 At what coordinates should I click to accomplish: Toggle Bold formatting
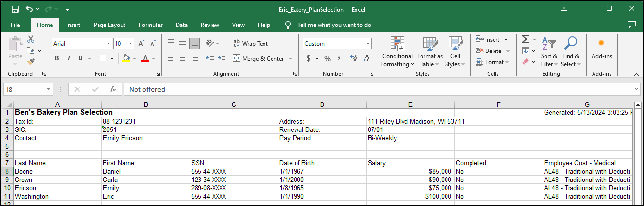click(57, 58)
